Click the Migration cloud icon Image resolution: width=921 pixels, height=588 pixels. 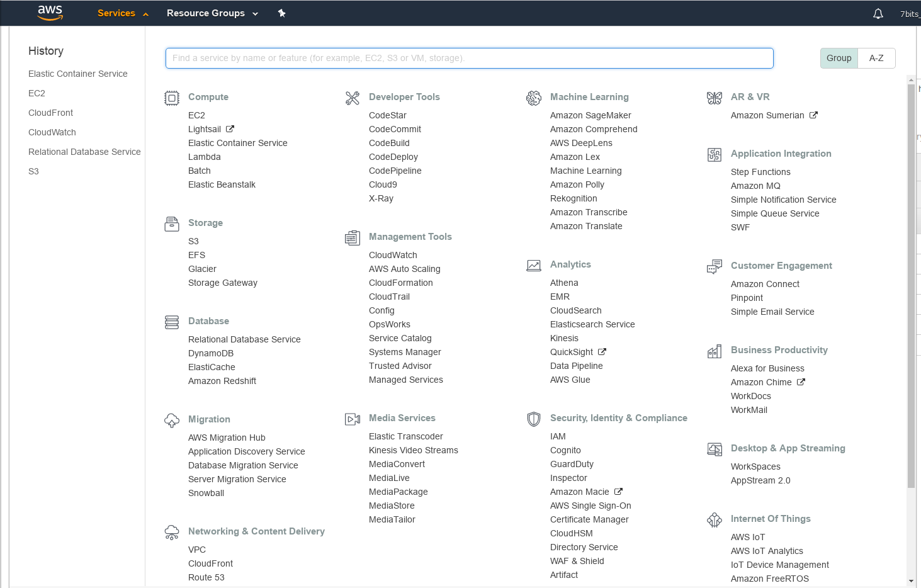coord(172,421)
